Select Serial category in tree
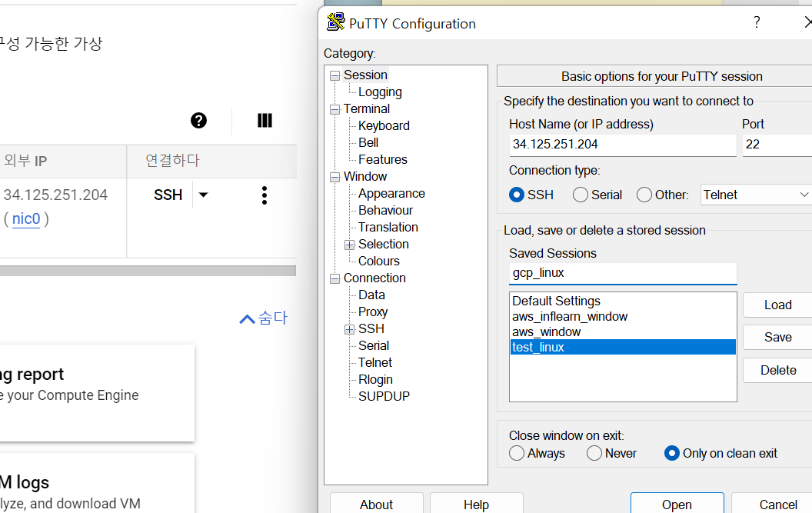Image resolution: width=812 pixels, height=513 pixels. click(374, 345)
